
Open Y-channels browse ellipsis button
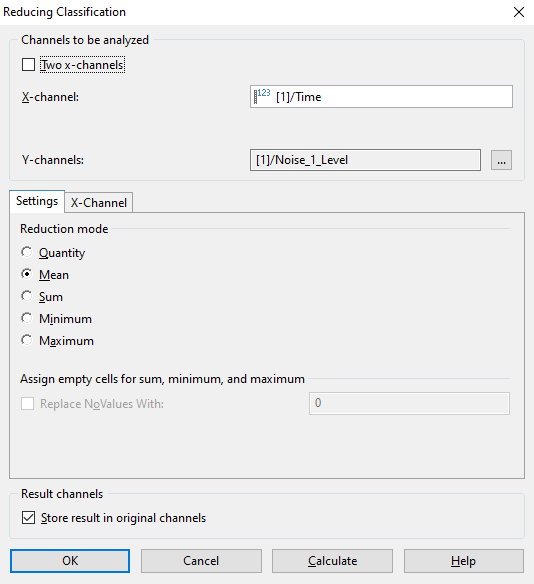coord(501,160)
